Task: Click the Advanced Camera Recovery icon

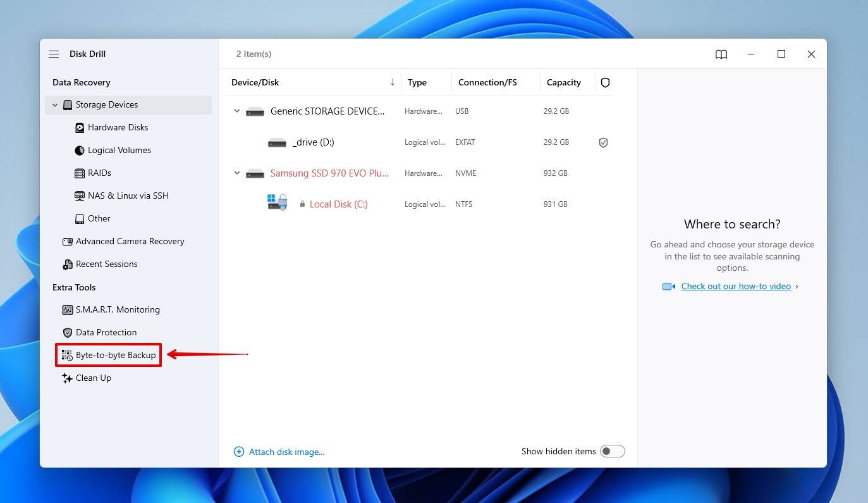Action: 68,242
